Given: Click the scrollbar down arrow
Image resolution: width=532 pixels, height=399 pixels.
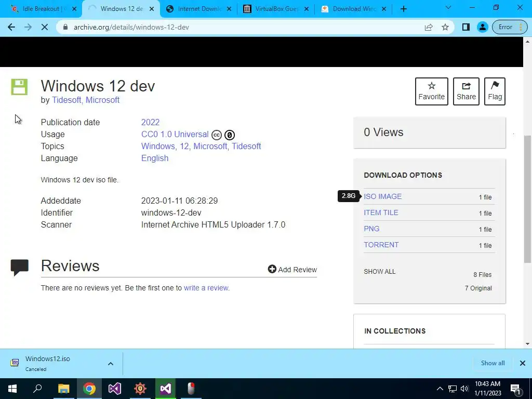Looking at the screenshot, I should click(x=528, y=344).
